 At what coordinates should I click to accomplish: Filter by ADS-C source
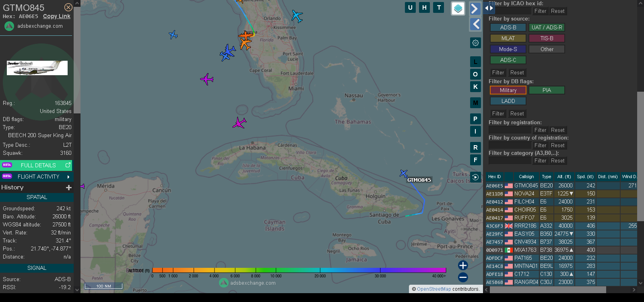[x=508, y=60]
